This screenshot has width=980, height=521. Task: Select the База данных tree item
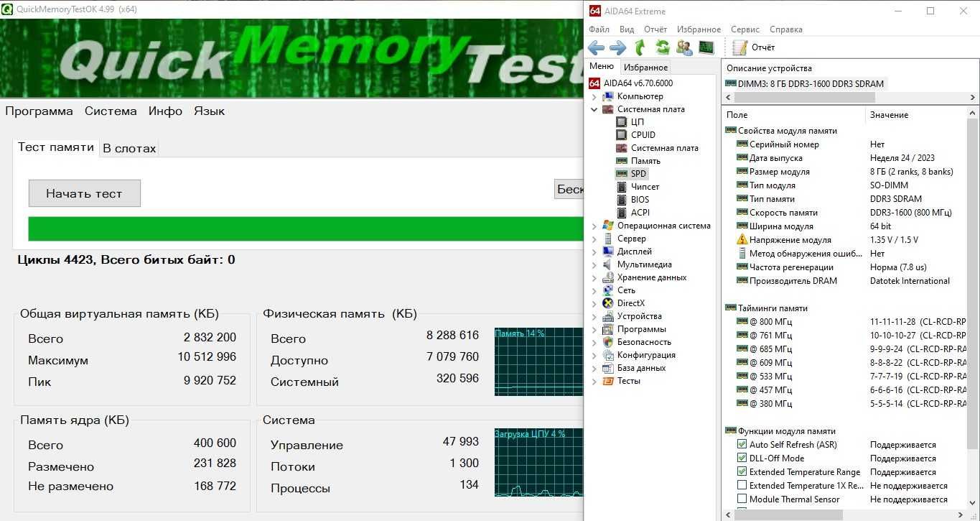[x=641, y=368]
